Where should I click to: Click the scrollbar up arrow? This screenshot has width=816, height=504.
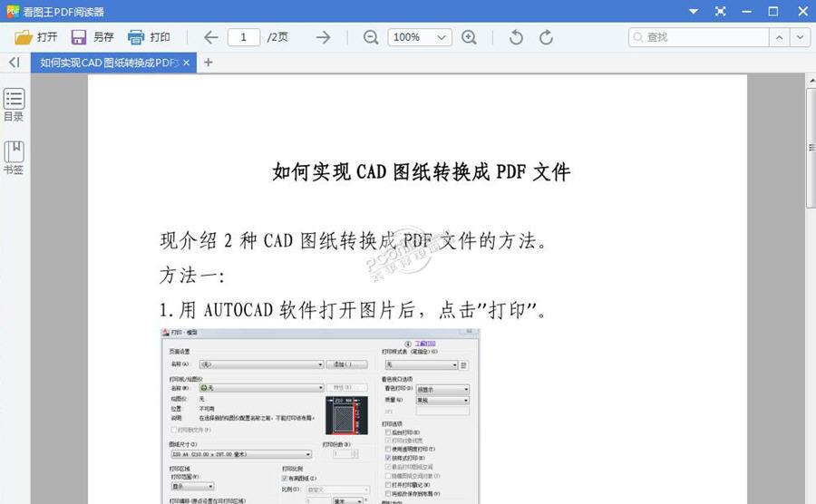point(811,81)
